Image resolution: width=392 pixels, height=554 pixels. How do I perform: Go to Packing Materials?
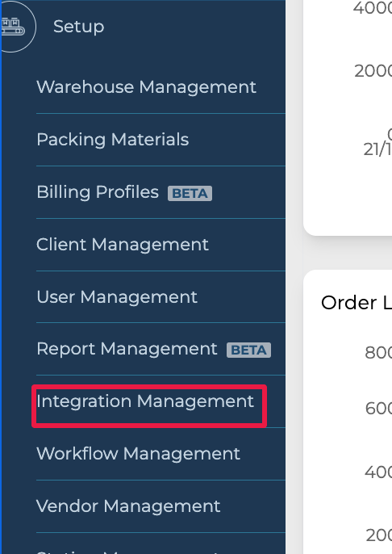point(113,139)
